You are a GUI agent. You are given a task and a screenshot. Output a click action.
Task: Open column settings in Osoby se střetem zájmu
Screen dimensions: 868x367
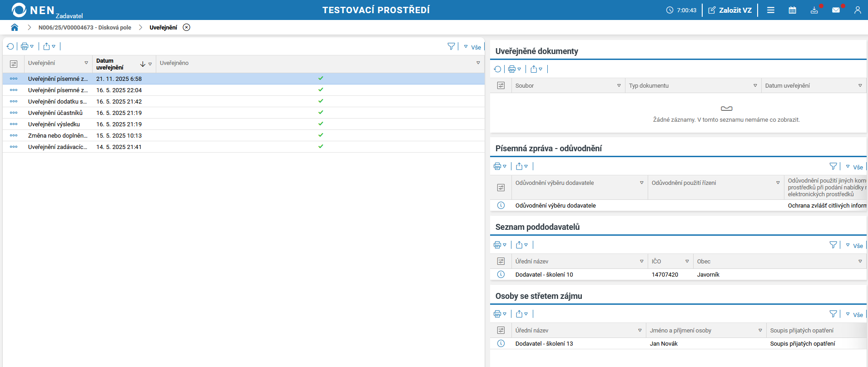point(501,330)
